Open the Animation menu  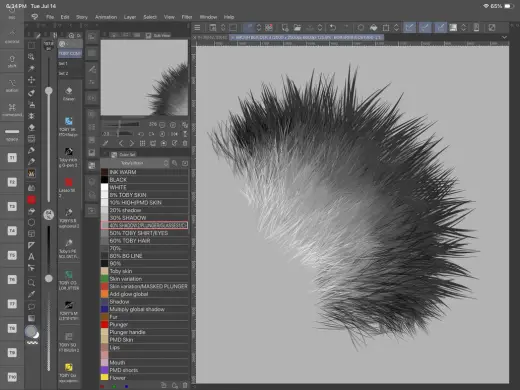click(x=106, y=17)
